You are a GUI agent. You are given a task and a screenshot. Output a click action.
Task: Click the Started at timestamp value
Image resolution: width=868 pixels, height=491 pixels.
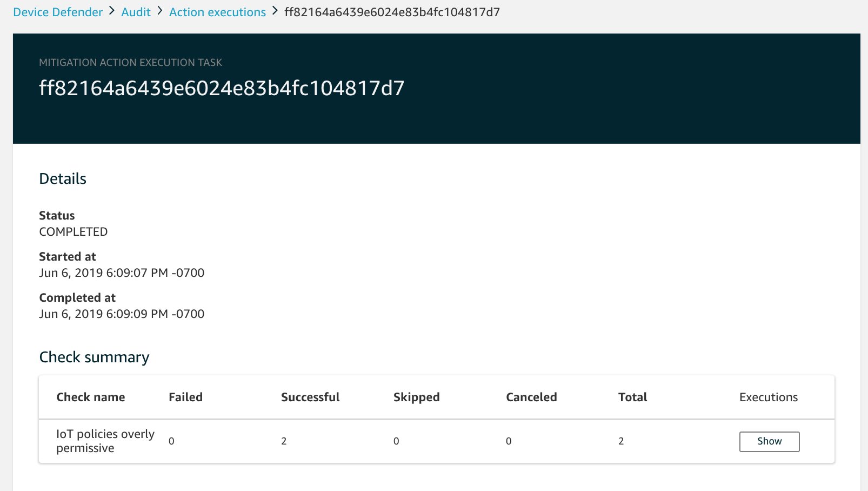click(x=122, y=273)
